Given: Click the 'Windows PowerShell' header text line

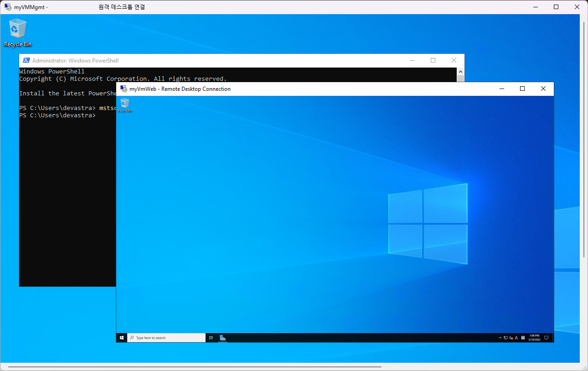Looking at the screenshot, I should [52, 71].
